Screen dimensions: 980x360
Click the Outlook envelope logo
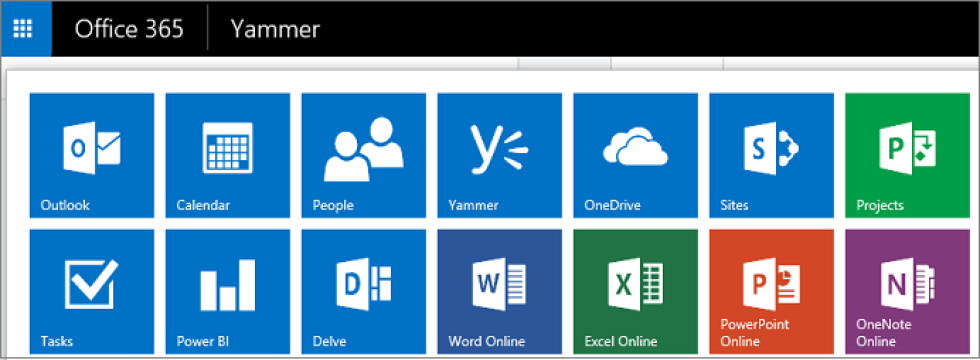click(x=92, y=148)
